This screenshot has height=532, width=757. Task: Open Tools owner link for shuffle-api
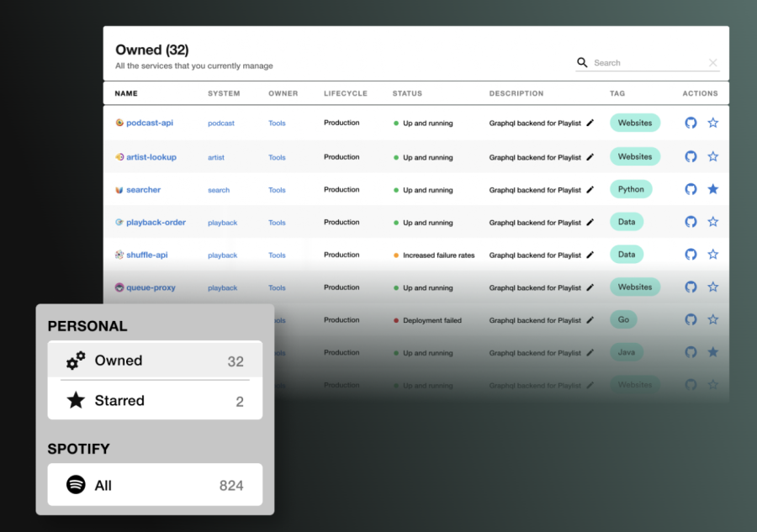(x=277, y=255)
